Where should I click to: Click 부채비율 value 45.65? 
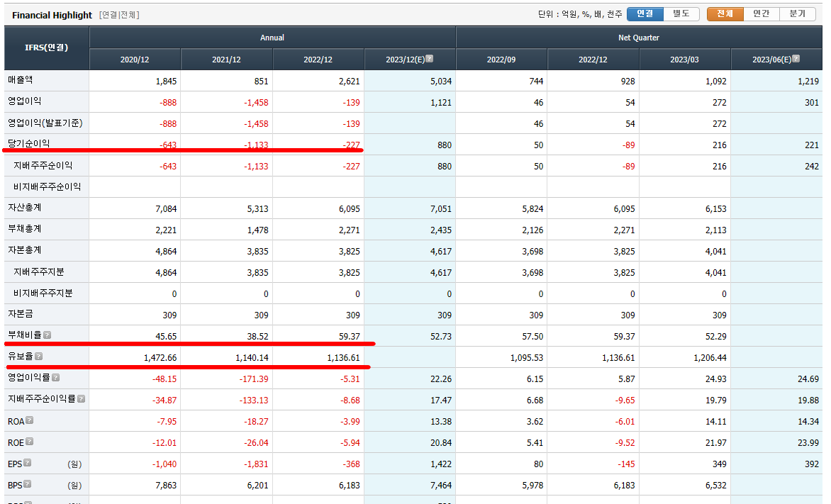166,336
